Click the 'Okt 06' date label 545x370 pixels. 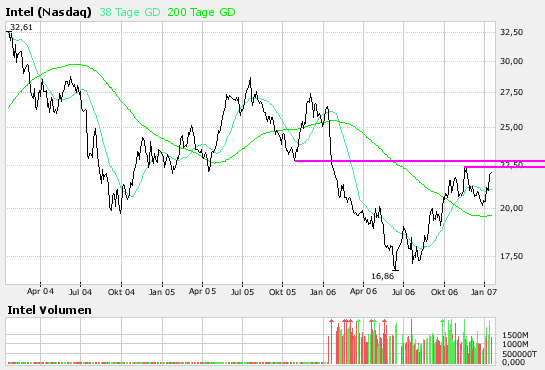(444, 292)
